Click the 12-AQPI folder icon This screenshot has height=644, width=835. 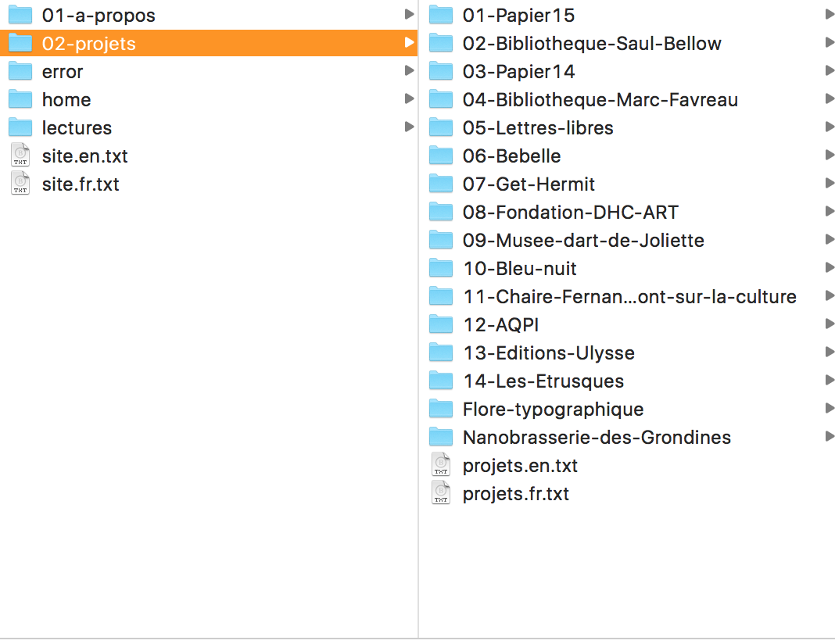(441, 324)
